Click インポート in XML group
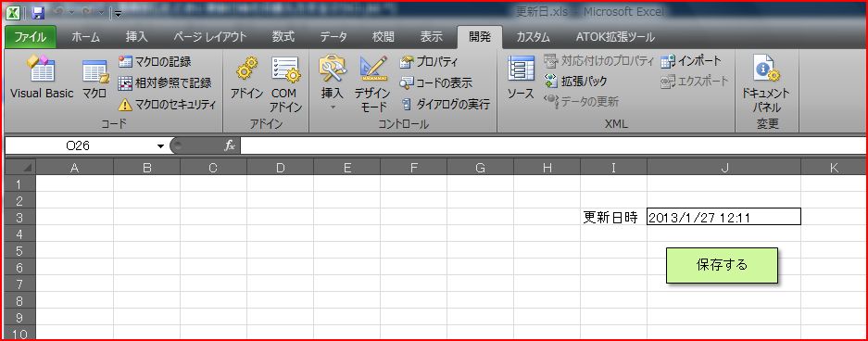868x341 pixels. (x=692, y=61)
